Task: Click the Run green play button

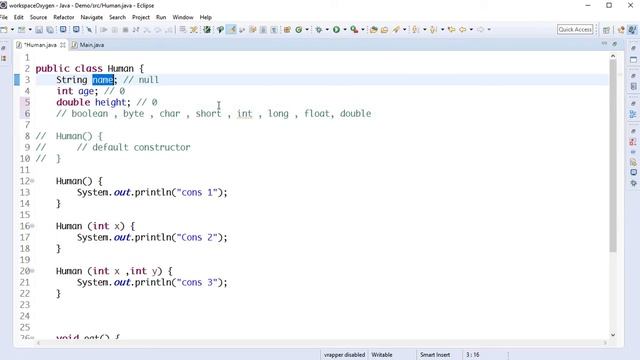Action: pyautogui.click(x=336, y=29)
